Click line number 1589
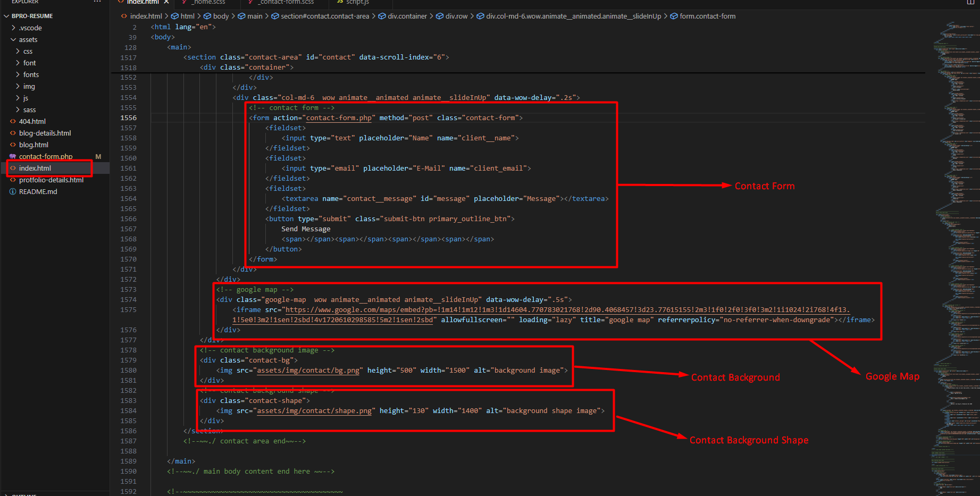The width and height of the screenshot is (980, 496). (128, 461)
